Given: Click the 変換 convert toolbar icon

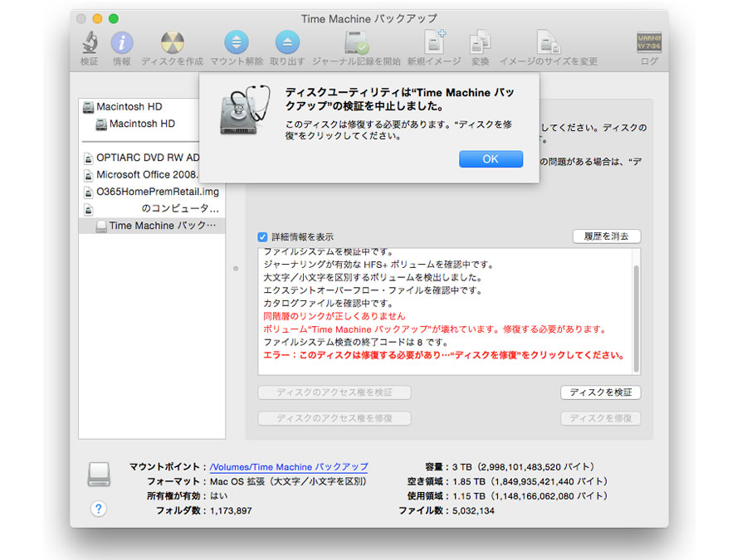Looking at the screenshot, I should pos(480,42).
